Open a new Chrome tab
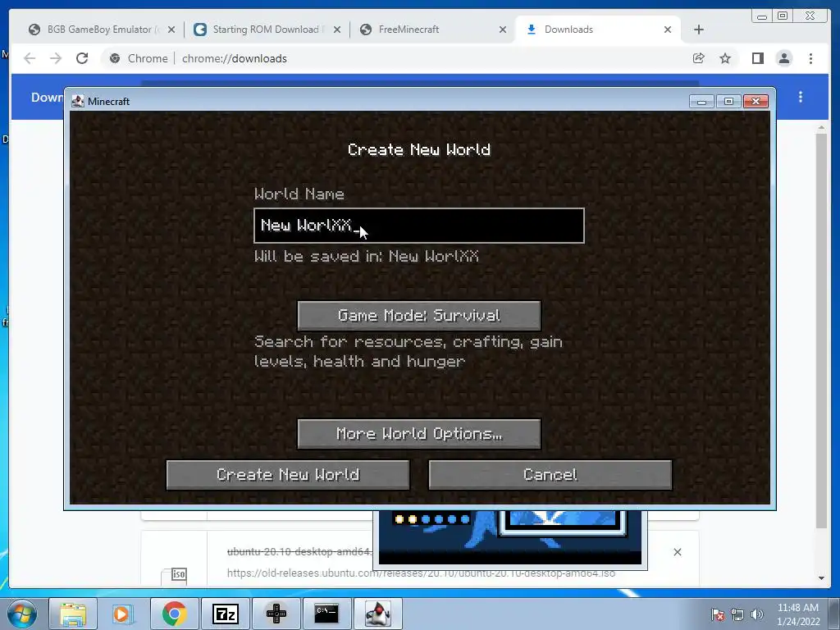The image size is (840, 630). pyautogui.click(x=699, y=30)
